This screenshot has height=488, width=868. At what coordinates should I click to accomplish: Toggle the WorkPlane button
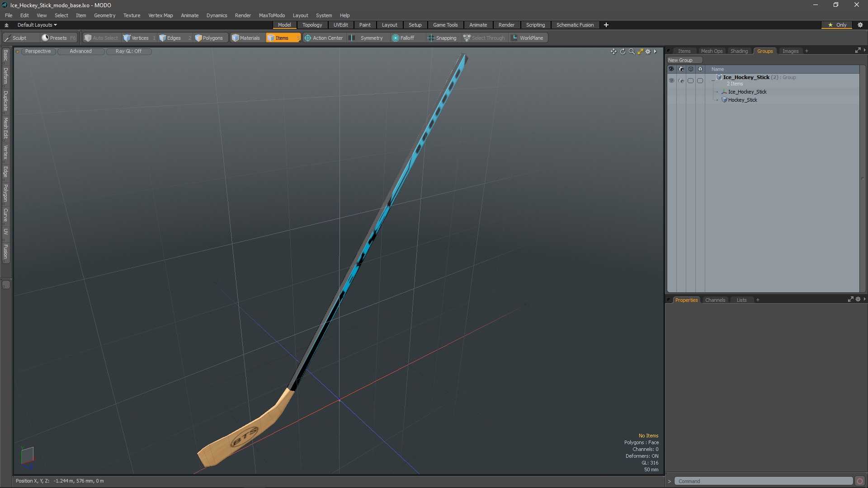528,38
